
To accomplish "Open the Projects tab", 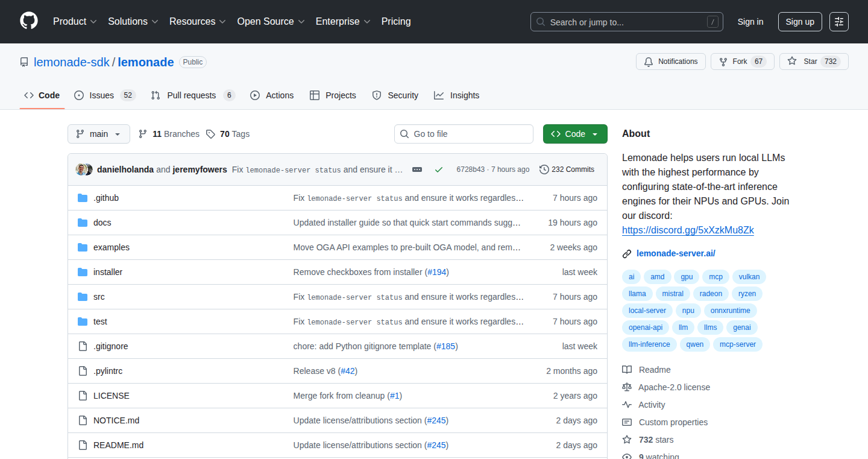I will pos(333,95).
